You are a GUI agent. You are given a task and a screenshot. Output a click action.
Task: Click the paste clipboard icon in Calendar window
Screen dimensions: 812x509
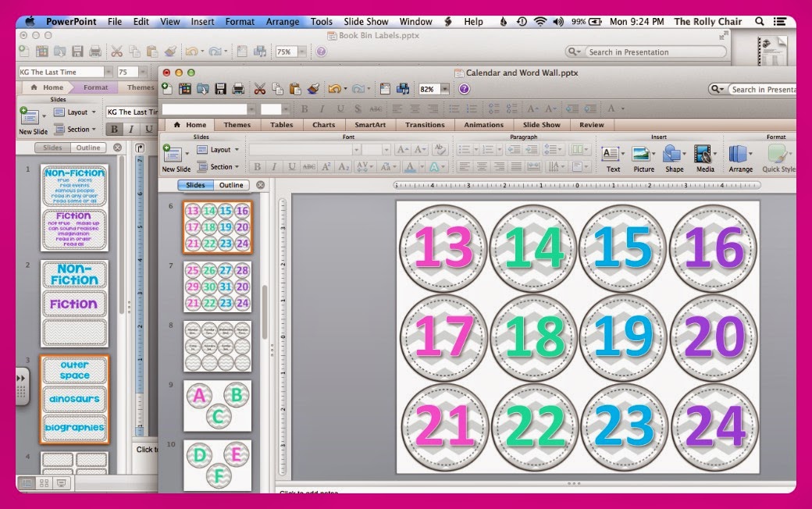295,89
